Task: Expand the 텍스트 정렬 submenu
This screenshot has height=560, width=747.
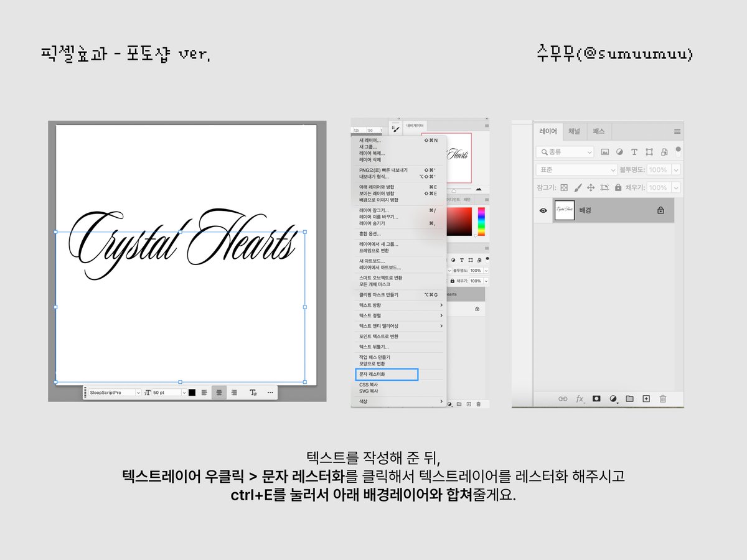Action: coord(400,315)
